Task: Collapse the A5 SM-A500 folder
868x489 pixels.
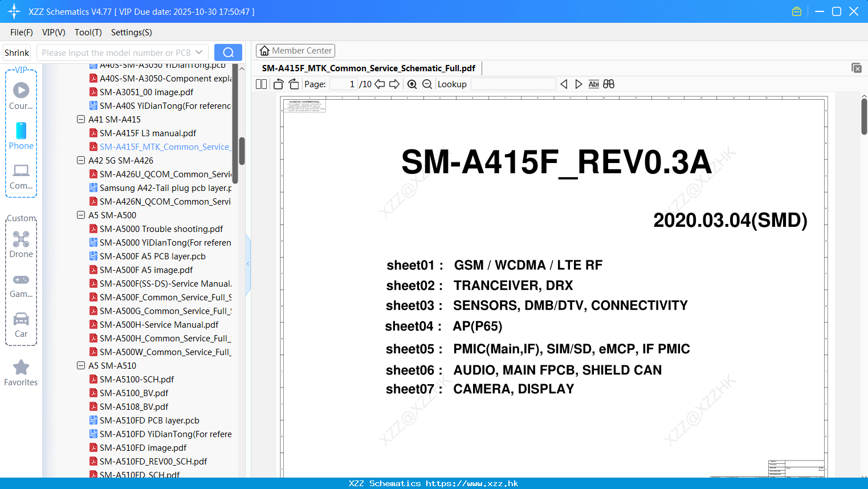Action: coord(80,215)
